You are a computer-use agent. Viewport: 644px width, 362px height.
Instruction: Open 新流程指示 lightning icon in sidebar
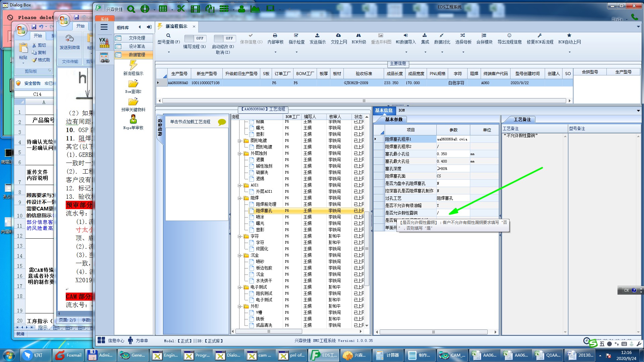[133, 65]
